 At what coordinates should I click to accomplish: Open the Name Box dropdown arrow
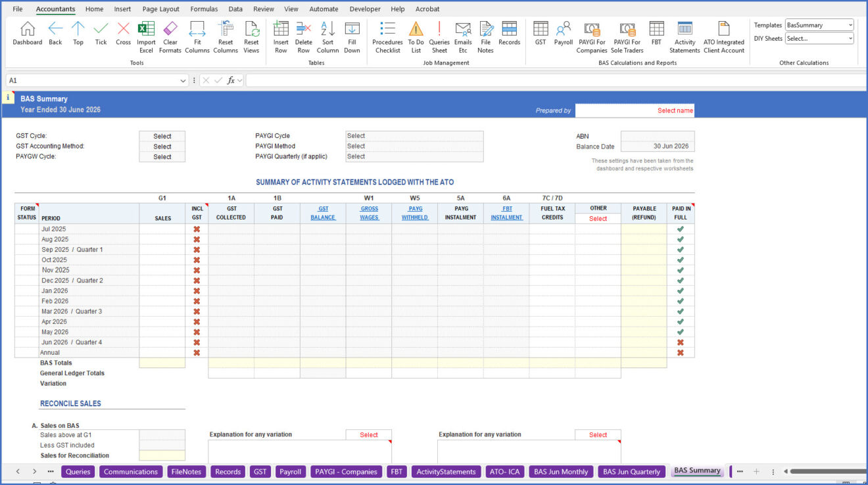point(183,80)
